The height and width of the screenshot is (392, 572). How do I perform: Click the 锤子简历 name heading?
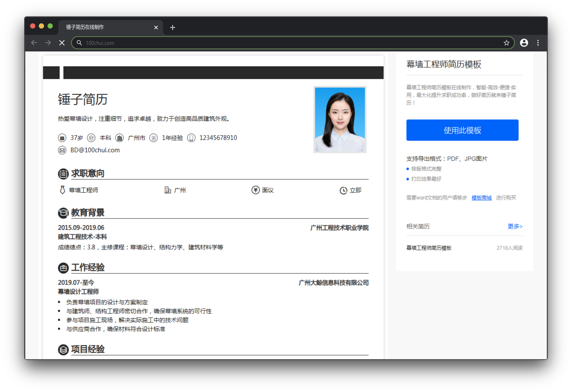tap(83, 99)
